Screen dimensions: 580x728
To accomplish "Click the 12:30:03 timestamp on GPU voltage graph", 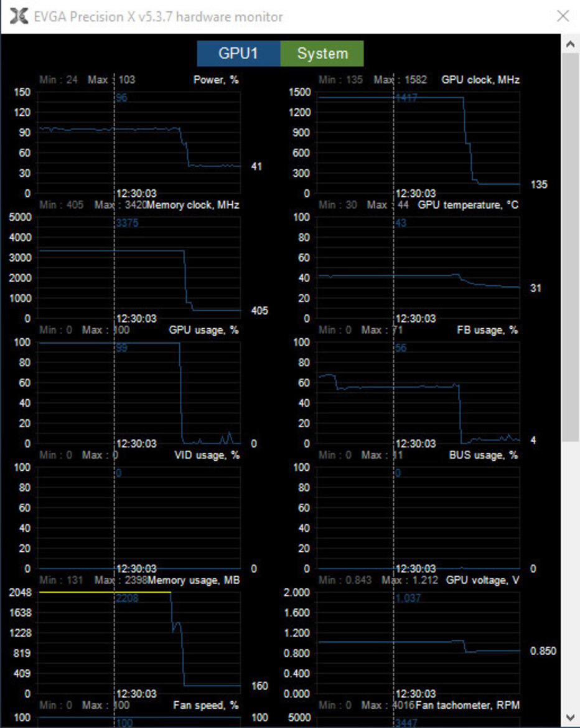I will point(416,694).
